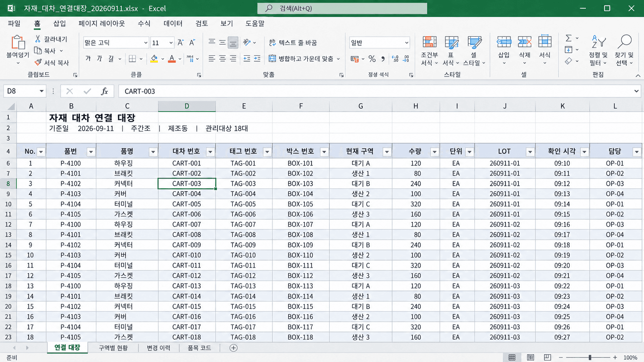Click the Insert cells (삽입) icon
The image size is (644, 362).
[504, 42]
